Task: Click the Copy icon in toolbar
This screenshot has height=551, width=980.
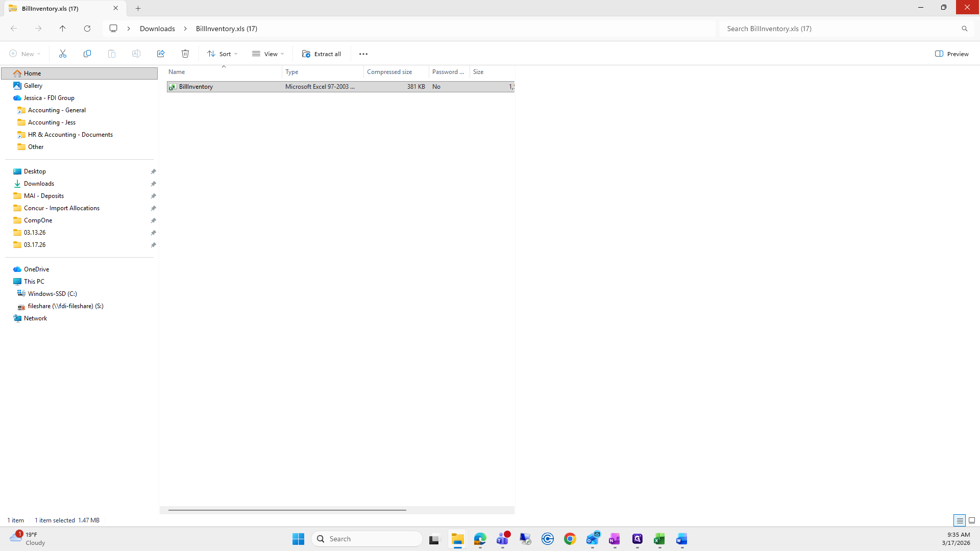Action: (x=87, y=54)
